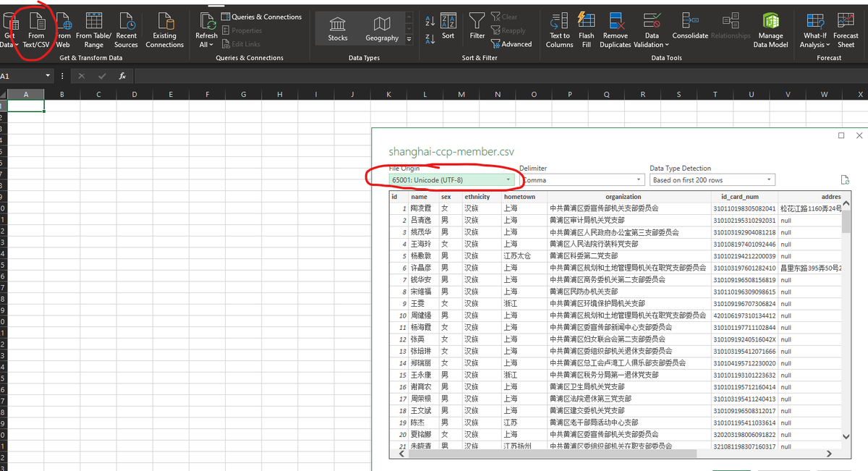Sort Z to A descending
This screenshot has height=471, width=868.
[430, 38]
